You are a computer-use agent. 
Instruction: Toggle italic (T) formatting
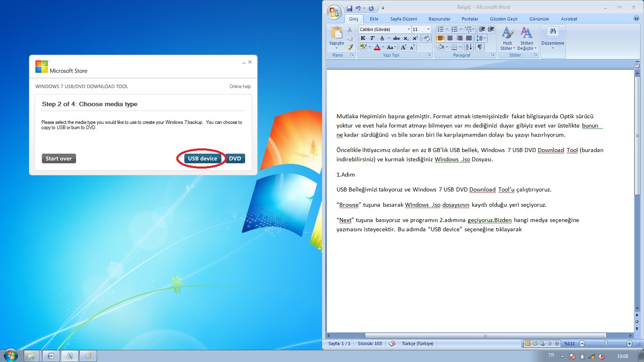pos(372,38)
